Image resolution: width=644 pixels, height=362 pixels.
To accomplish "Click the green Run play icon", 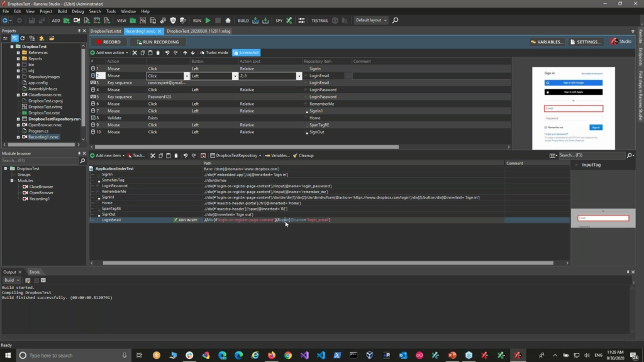I will (208, 20).
